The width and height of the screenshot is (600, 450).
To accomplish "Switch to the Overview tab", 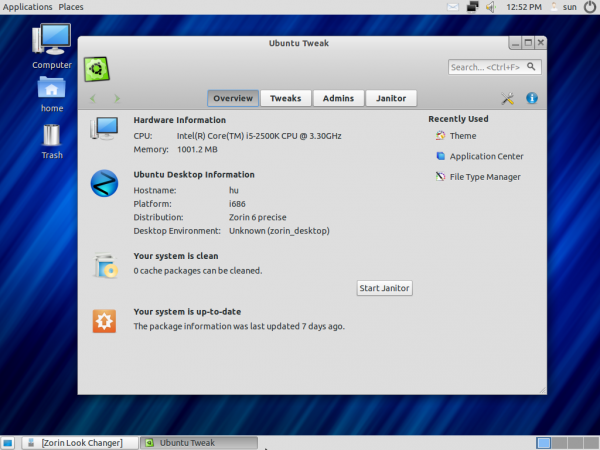I will tap(233, 98).
